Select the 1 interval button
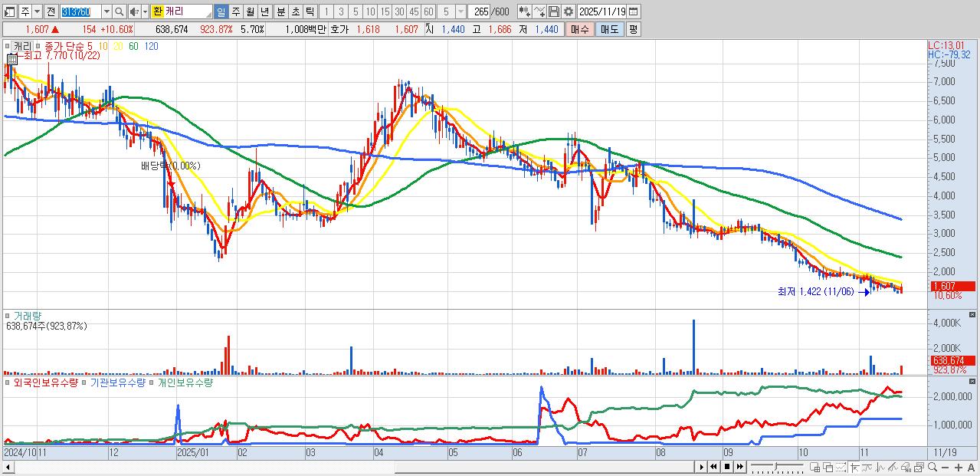 [x=326, y=11]
